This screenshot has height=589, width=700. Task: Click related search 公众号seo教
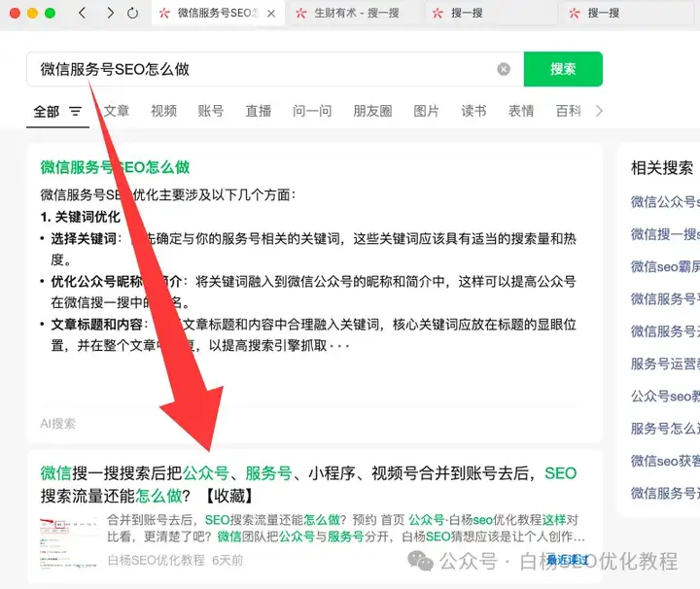click(x=665, y=397)
